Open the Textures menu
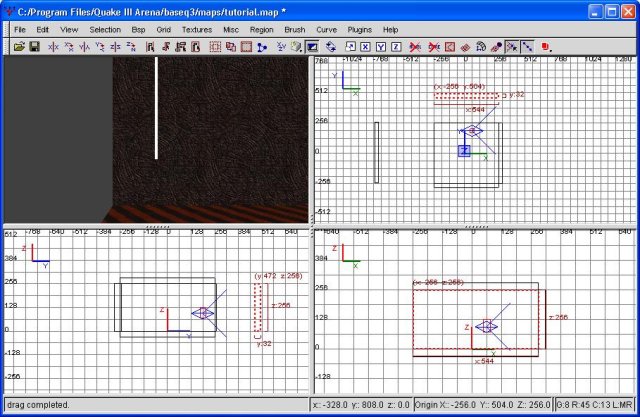 click(x=197, y=30)
